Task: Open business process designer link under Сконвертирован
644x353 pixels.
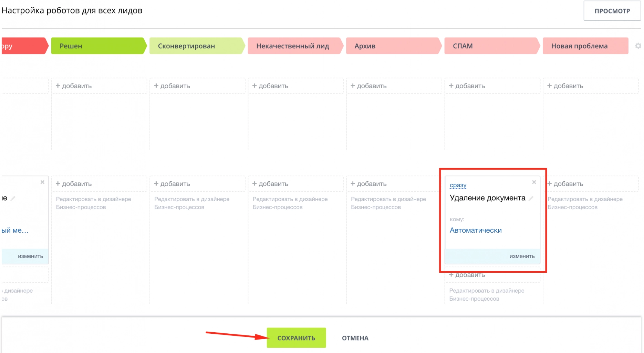Action: [191, 203]
